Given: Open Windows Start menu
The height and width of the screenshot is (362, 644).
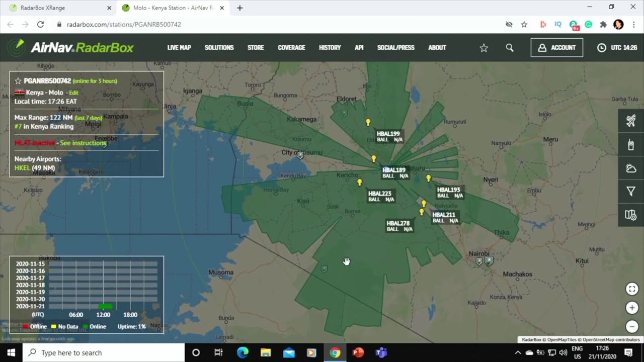Looking at the screenshot, I should (11, 352).
